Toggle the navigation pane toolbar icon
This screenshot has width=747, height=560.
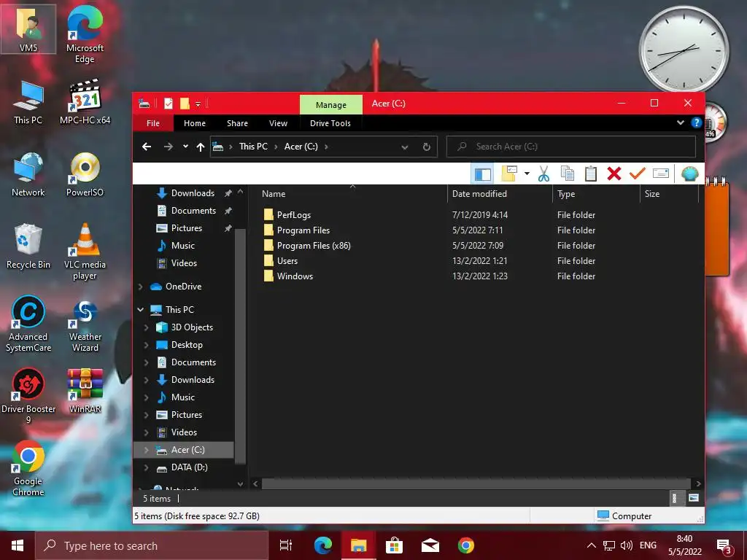(x=482, y=174)
